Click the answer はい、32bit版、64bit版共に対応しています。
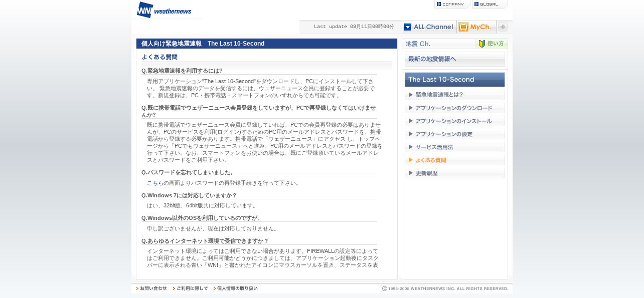 pos(203,205)
